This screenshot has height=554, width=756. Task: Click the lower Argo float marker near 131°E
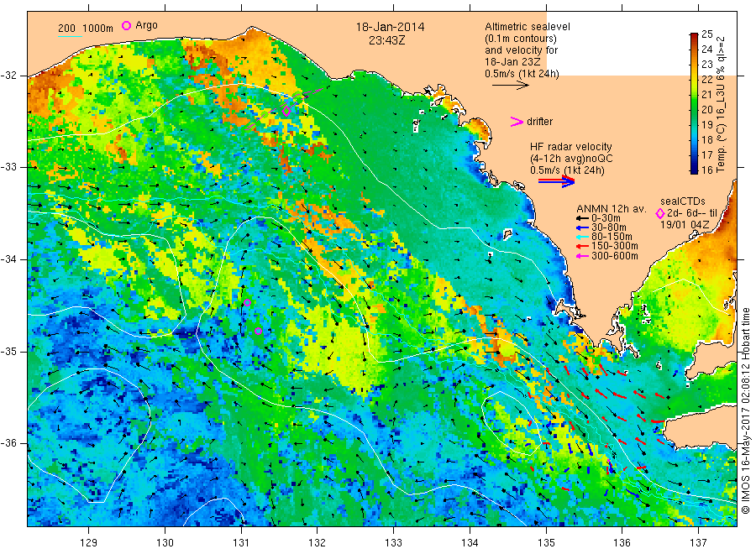point(258,331)
